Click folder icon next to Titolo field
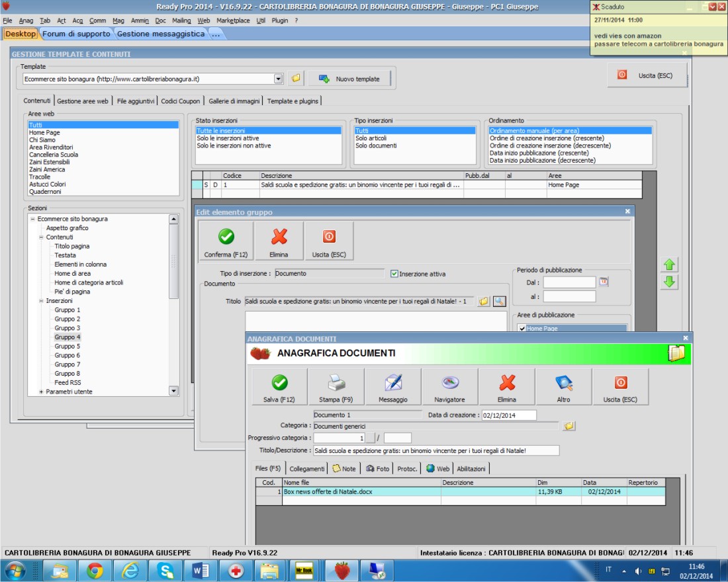728x582 pixels. 484,301
